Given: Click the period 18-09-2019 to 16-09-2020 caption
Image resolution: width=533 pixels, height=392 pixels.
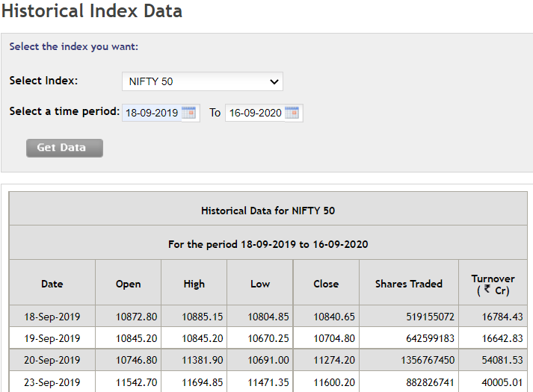Looking at the screenshot, I should [268, 244].
